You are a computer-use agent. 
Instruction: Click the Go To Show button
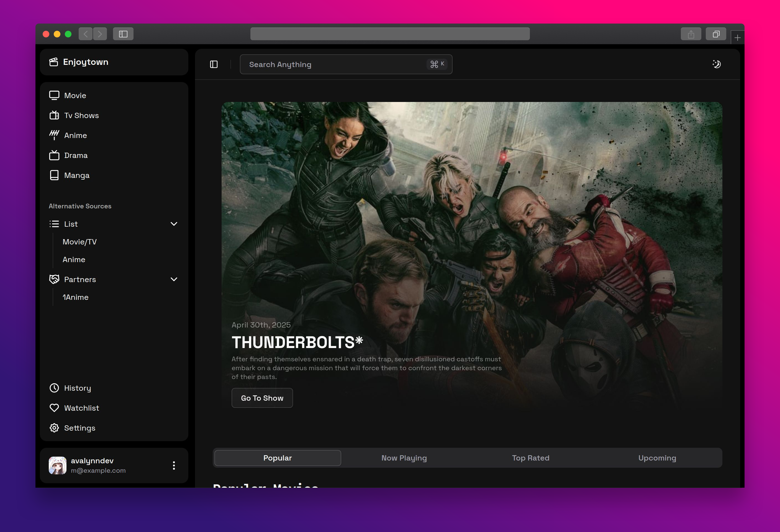(x=262, y=398)
